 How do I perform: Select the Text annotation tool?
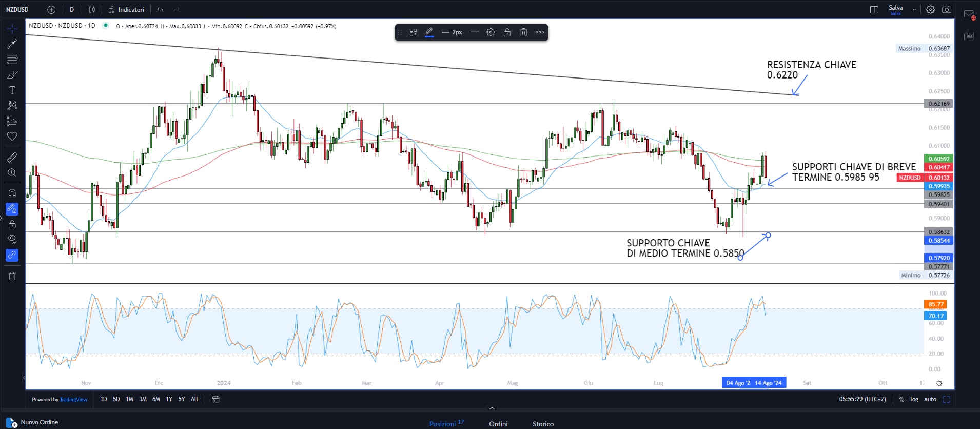[x=12, y=90]
